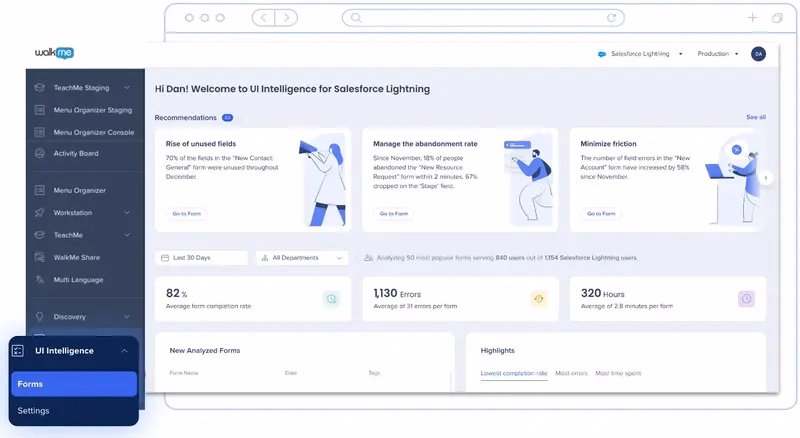
Task: Open Activity Board from the sidebar
Action: 76,153
